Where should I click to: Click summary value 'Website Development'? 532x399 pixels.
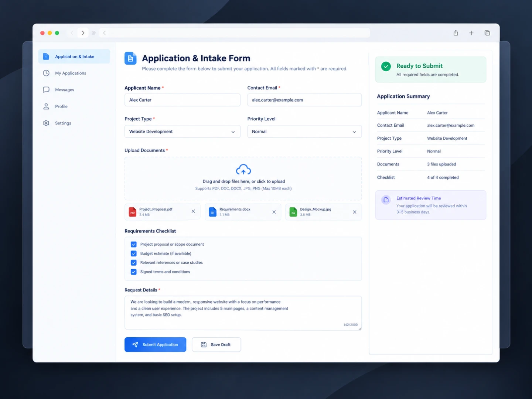click(447, 139)
